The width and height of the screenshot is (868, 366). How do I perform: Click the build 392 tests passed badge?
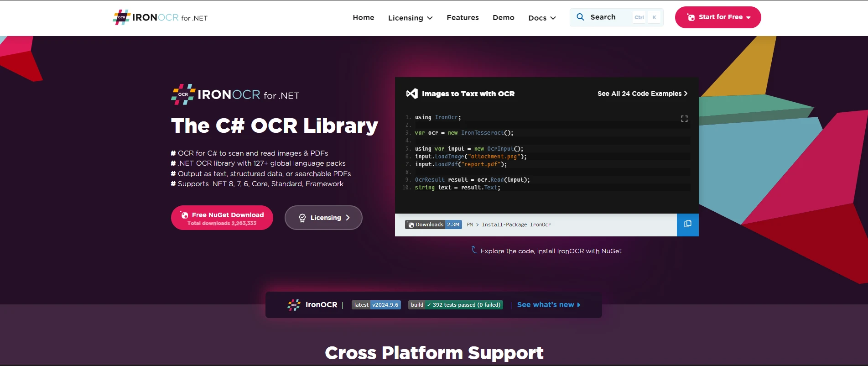(x=455, y=305)
